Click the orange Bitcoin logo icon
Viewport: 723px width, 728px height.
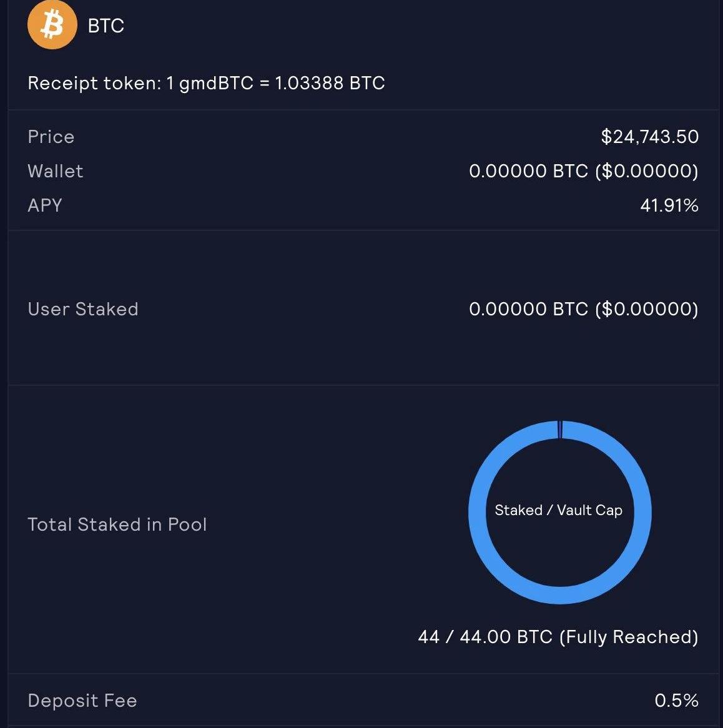52,26
